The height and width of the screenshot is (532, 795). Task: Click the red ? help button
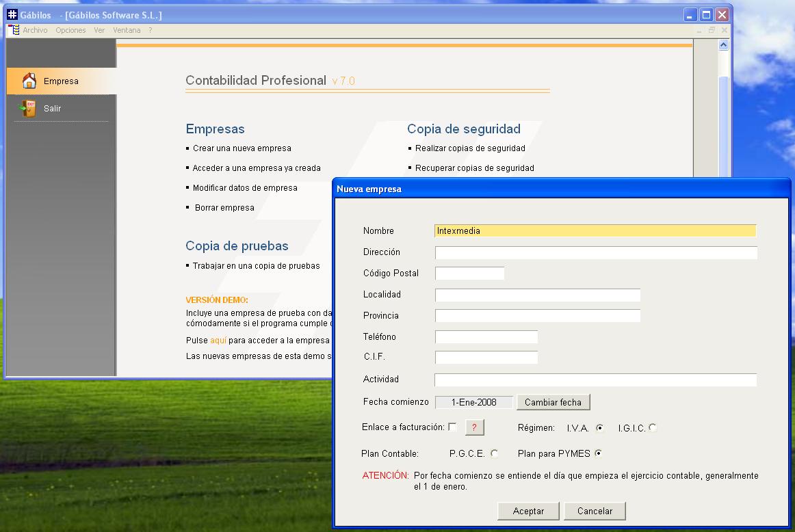tap(475, 427)
